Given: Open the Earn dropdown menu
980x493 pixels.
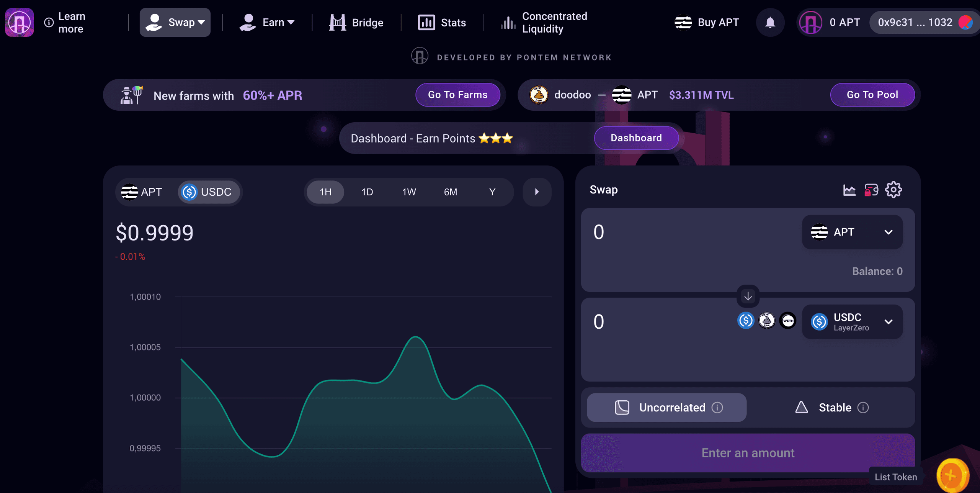Looking at the screenshot, I should [x=267, y=22].
